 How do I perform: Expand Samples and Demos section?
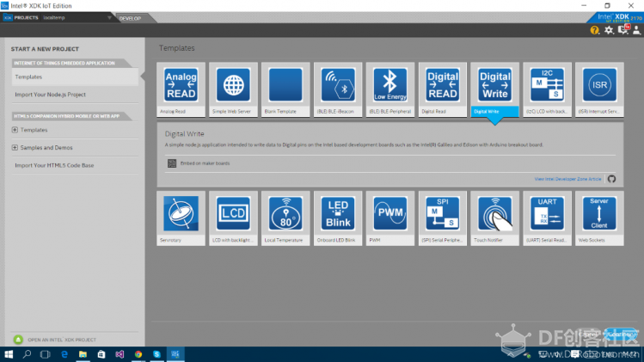click(15, 148)
